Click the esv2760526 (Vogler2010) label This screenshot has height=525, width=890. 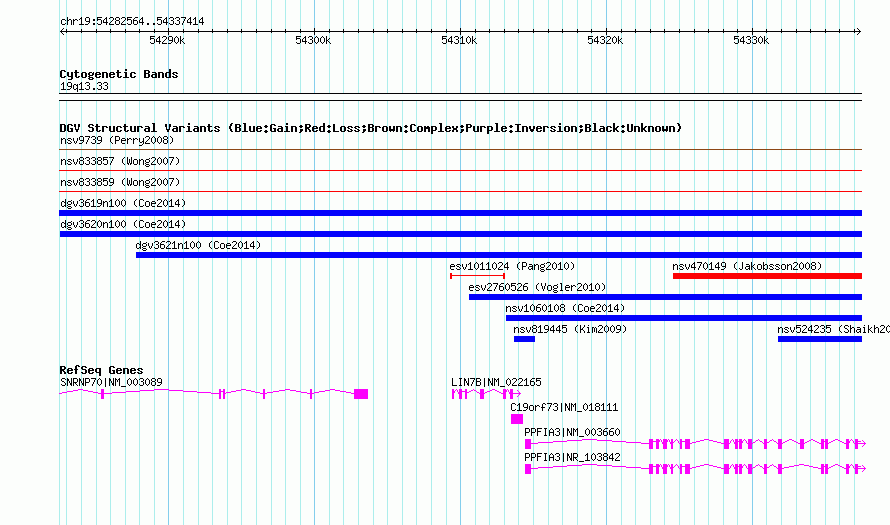(x=537, y=287)
